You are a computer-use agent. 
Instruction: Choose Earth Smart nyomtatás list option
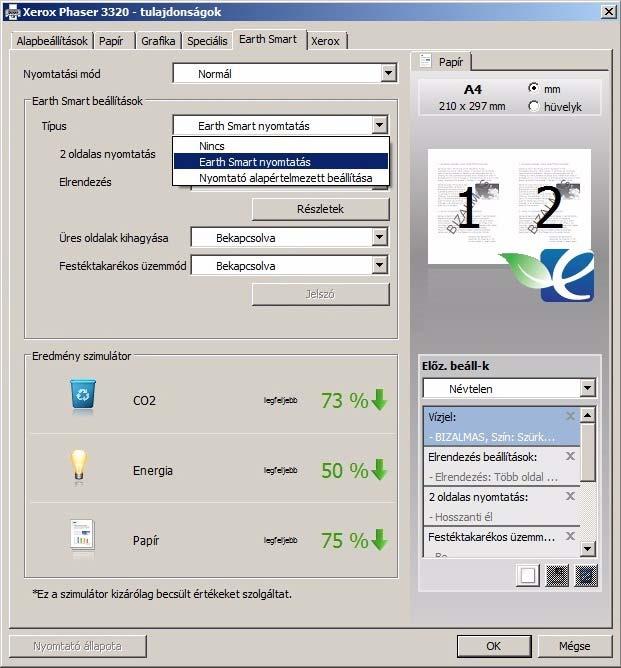pyautogui.click(x=281, y=162)
